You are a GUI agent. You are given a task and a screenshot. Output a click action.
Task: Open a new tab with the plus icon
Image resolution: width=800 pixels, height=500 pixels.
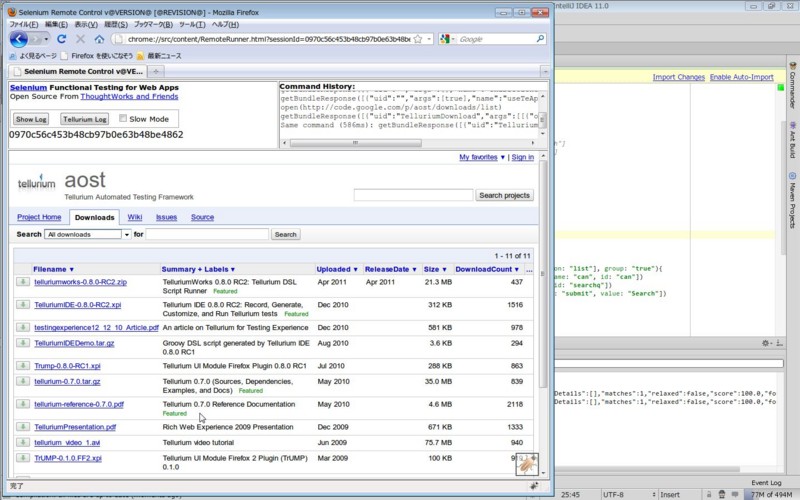[156, 71]
